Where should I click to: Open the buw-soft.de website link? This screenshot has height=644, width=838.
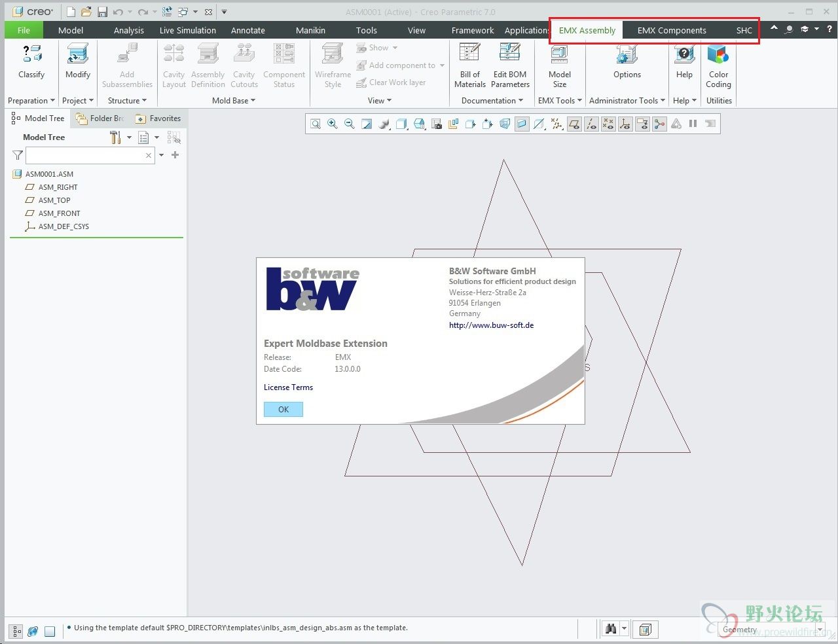[x=491, y=325]
